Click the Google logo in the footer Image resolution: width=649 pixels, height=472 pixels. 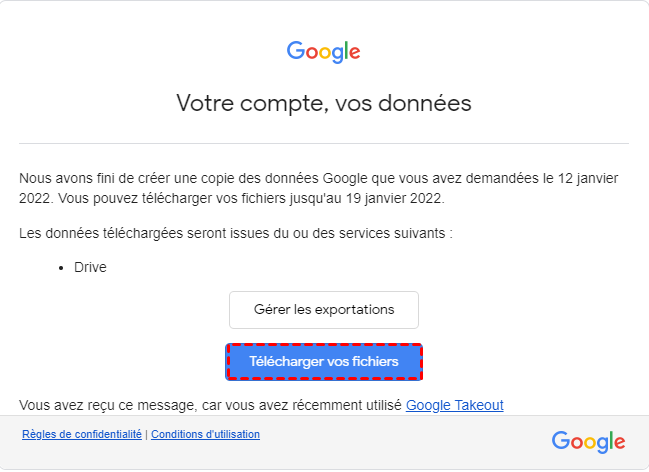point(588,441)
